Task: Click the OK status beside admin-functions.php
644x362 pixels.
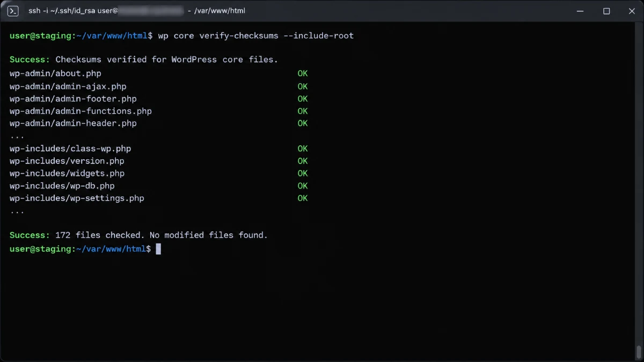Action: (x=303, y=111)
